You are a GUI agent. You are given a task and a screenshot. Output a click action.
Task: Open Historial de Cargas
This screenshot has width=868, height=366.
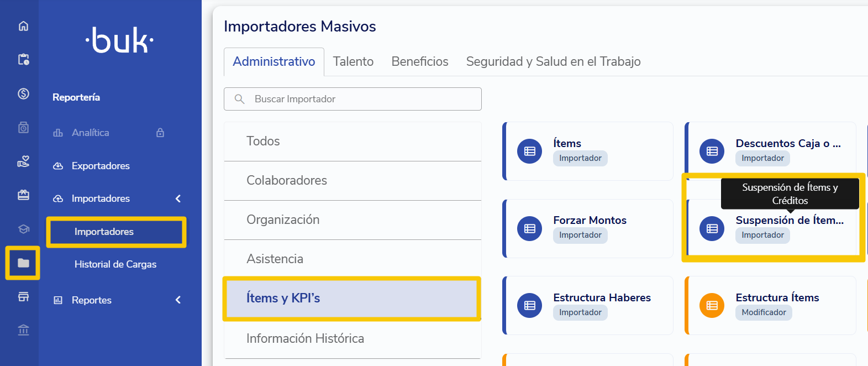pos(115,264)
